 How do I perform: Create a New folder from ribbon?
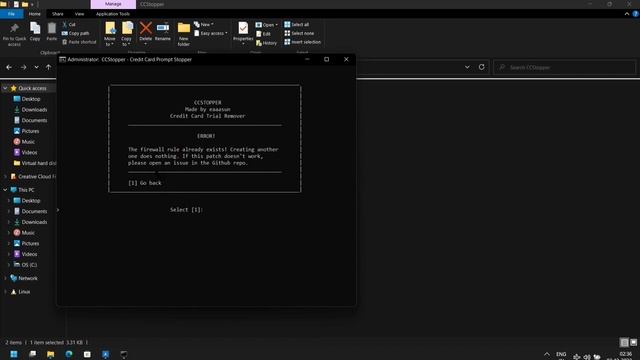(x=184, y=33)
